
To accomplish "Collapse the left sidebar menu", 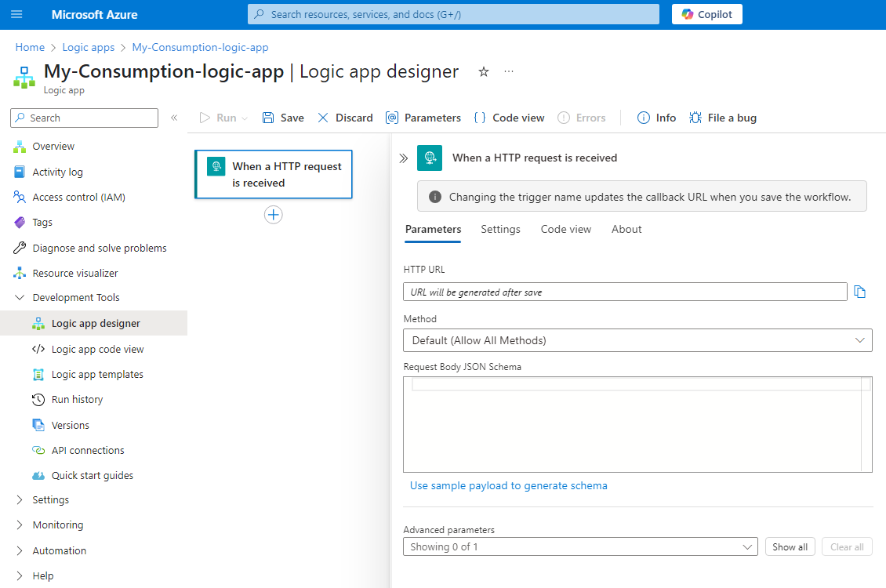I will point(174,118).
